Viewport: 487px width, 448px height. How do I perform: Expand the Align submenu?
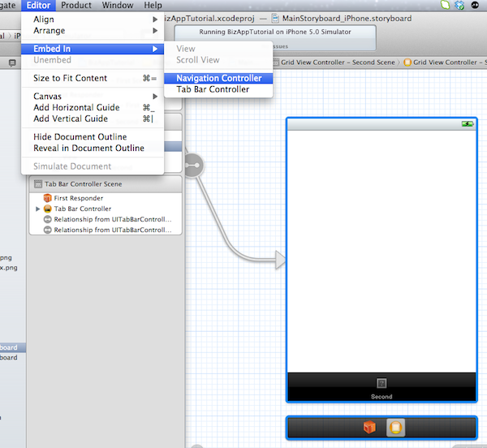93,19
